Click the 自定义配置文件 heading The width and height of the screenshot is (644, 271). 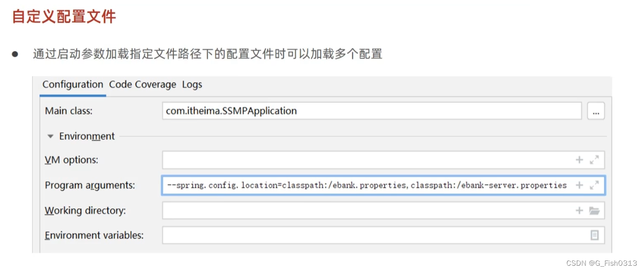pyautogui.click(x=64, y=16)
